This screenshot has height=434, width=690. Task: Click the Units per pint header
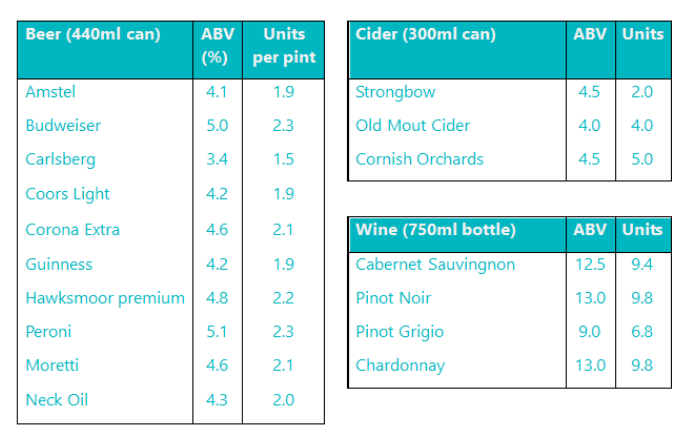284,46
